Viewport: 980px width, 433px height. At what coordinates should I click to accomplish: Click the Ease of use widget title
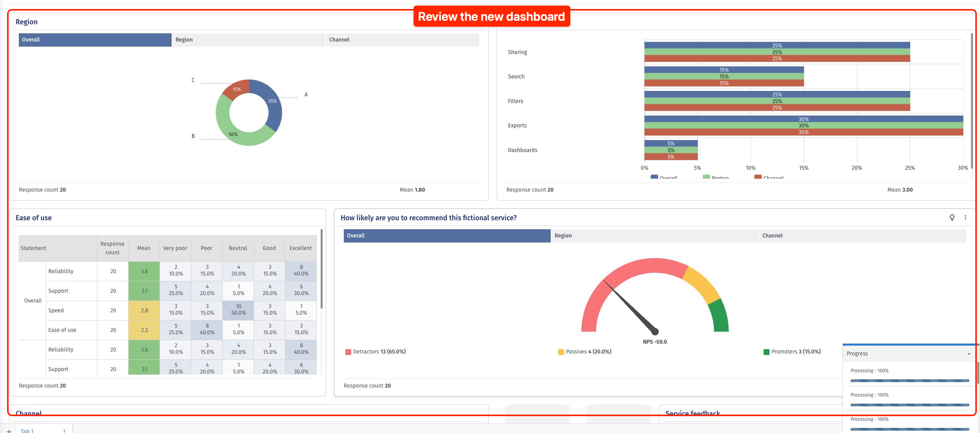(x=34, y=218)
